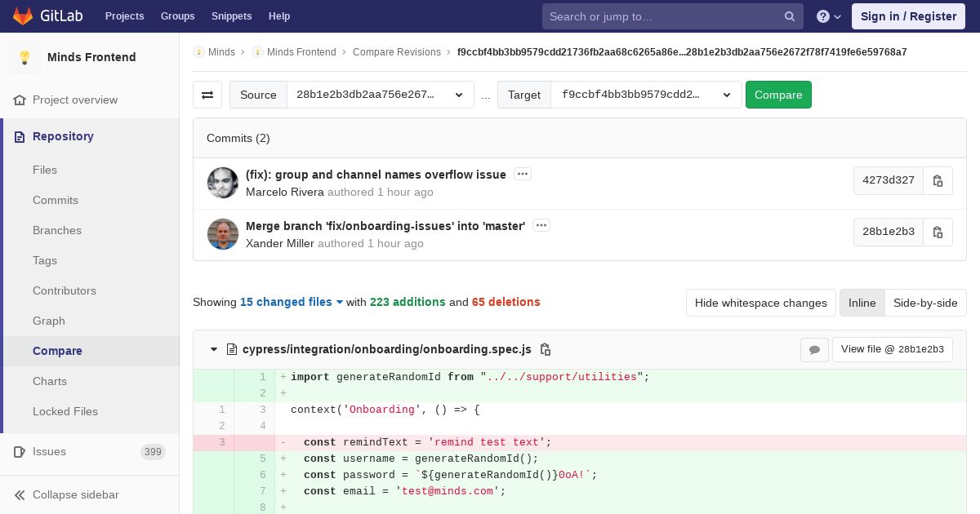
Task: Copy commit SHA for 28b1e2b3
Action: coord(938,232)
